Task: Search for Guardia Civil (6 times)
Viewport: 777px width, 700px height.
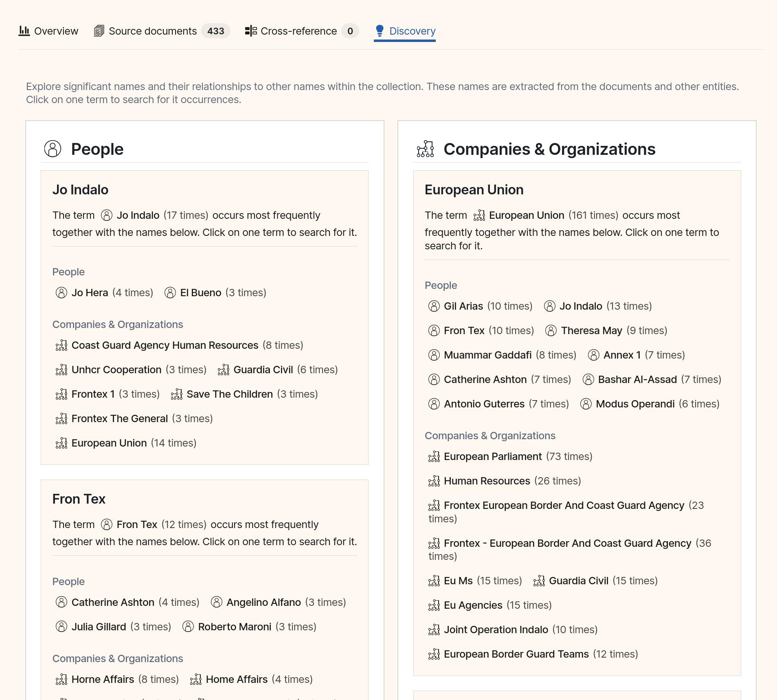Action: point(278,370)
